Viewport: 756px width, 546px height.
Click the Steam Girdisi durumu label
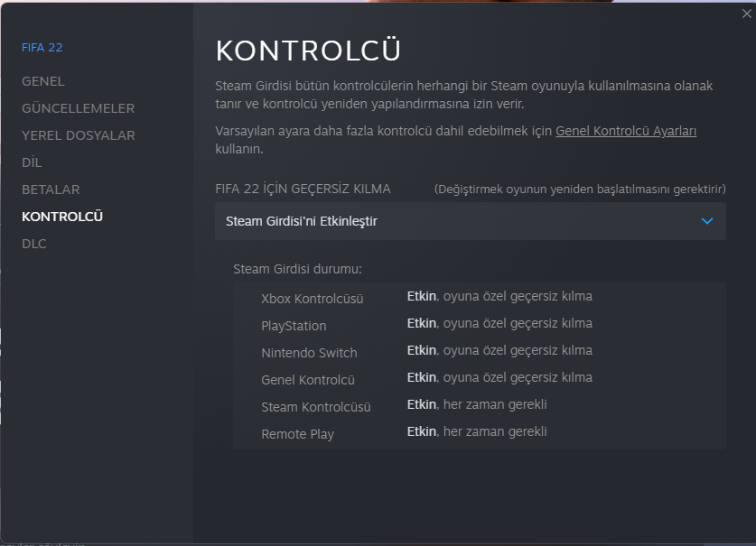pyautogui.click(x=297, y=269)
